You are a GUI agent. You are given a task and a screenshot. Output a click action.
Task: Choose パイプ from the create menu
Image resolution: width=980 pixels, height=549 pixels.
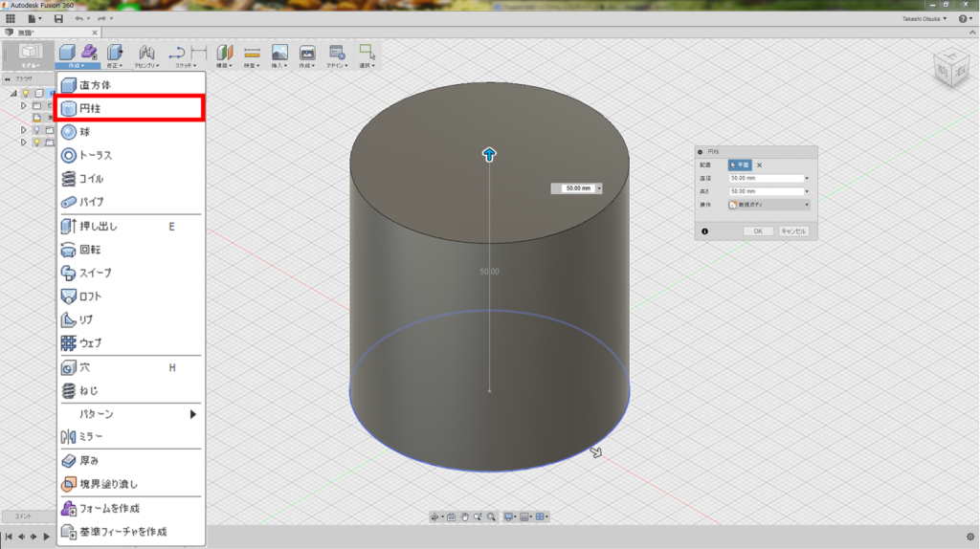[x=131, y=202]
